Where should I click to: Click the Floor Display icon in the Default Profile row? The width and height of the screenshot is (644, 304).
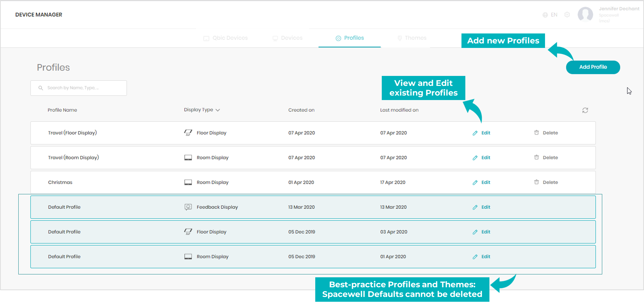point(188,232)
